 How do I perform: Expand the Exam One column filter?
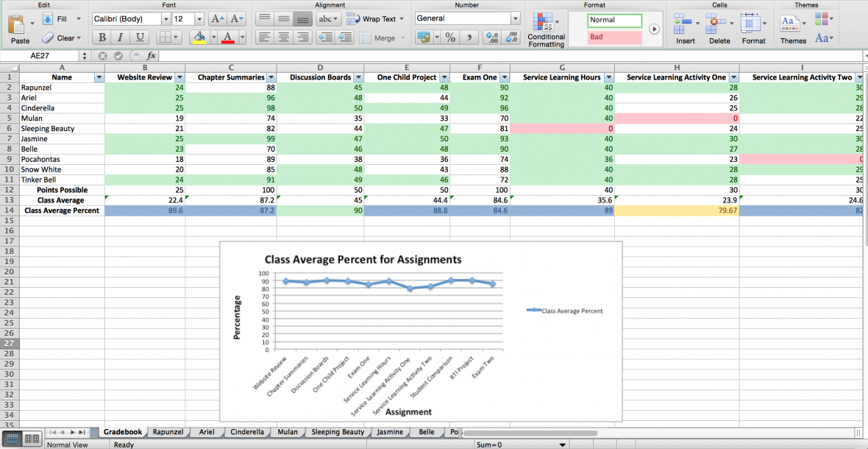[502, 77]
